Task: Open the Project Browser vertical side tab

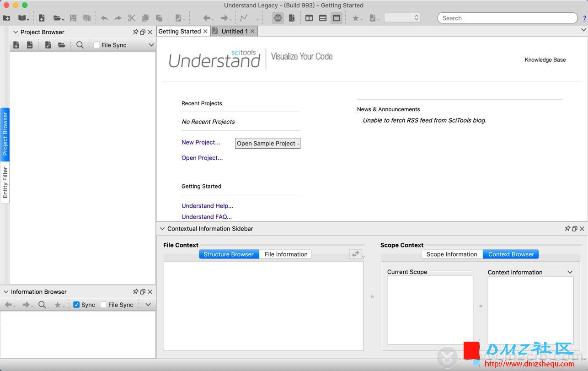Action: coord(5,134)
